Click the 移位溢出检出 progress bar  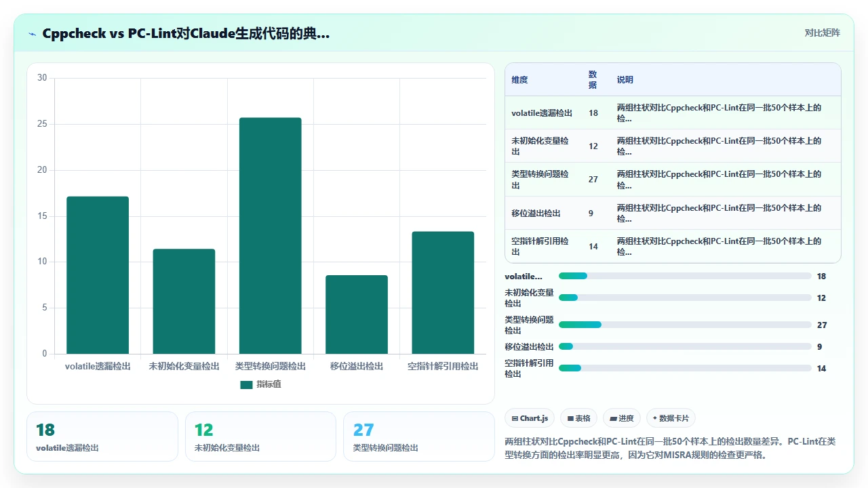pos(685,346)
